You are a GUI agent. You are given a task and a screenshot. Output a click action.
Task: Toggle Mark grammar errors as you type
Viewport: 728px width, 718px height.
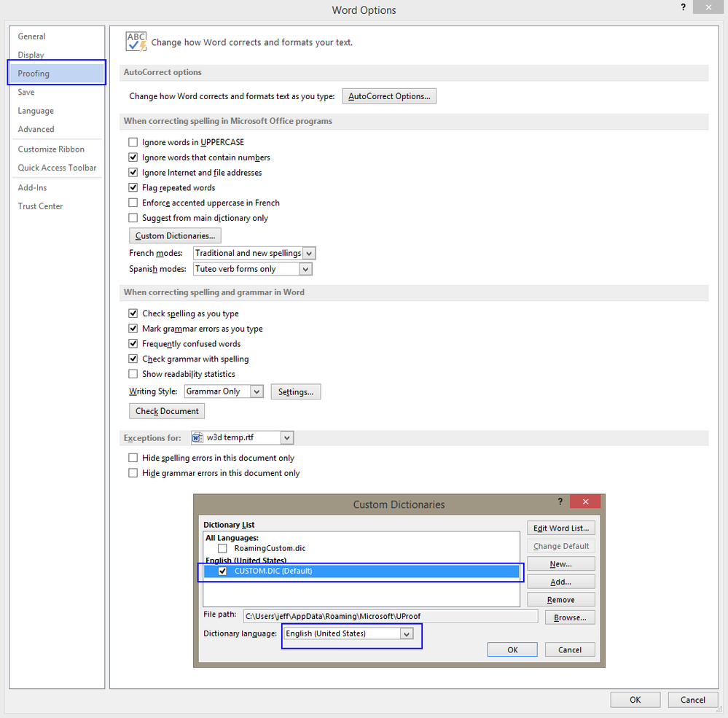(133, 328)
